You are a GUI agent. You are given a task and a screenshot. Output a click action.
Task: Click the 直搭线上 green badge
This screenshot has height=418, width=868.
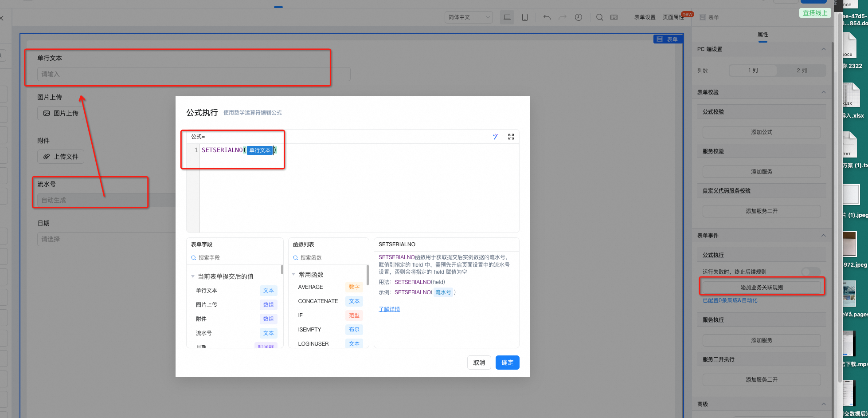pos(815,13)
